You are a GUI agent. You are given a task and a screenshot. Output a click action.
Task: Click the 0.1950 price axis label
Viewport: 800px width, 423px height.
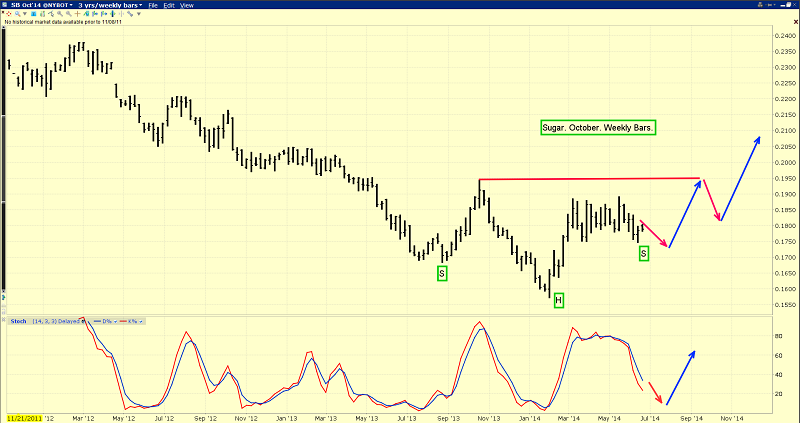point(783,179)
